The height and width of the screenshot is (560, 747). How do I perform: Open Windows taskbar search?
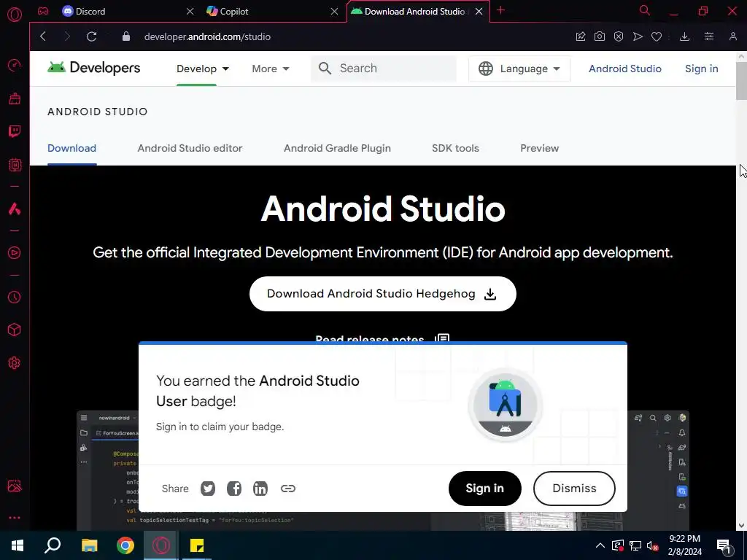(x=53, y=545)
